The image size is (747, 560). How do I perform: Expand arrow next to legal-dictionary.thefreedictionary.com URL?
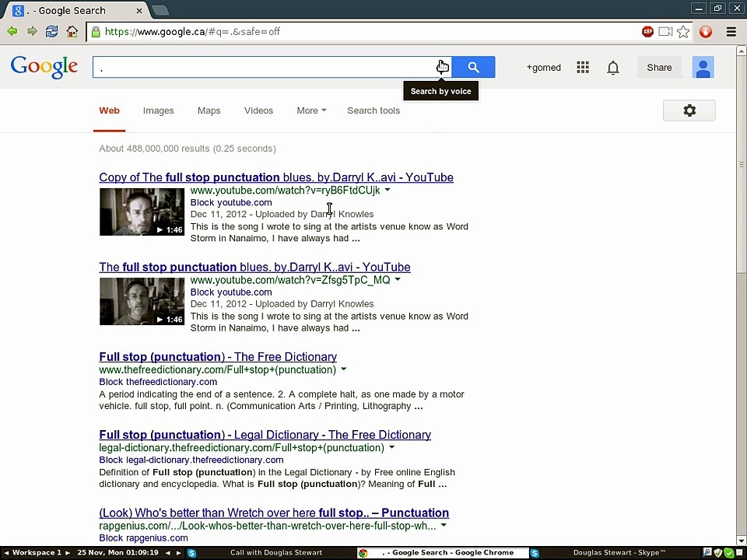pyautogui.click(x=391, y=447)
